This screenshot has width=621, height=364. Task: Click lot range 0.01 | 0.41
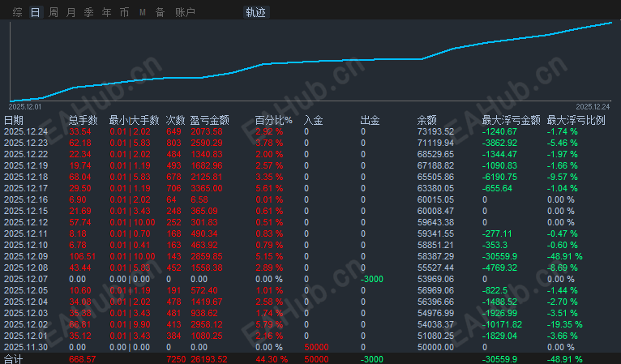(x=130, y=245)
